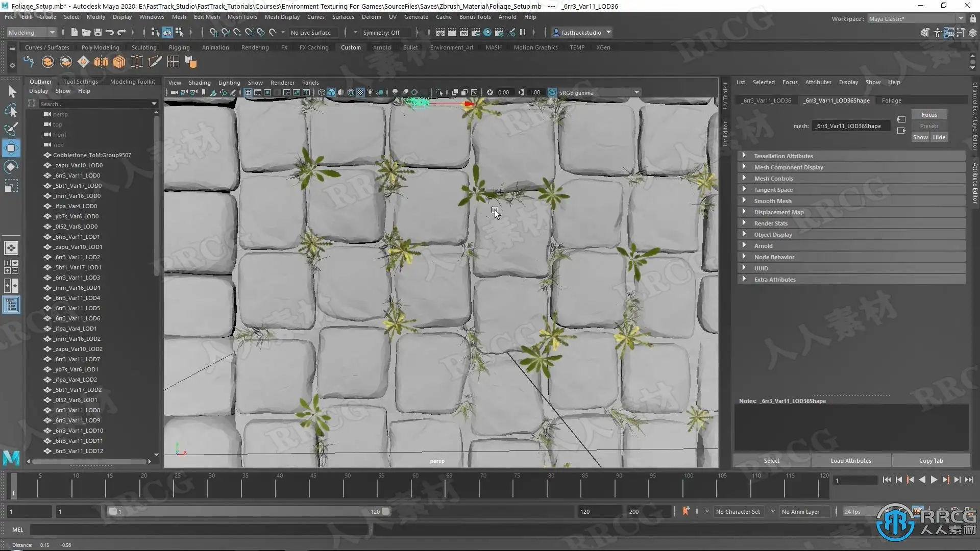This screenshot has height=551, width=980.
Task: Click the Paint selection tool
Action: pos(11,129)
